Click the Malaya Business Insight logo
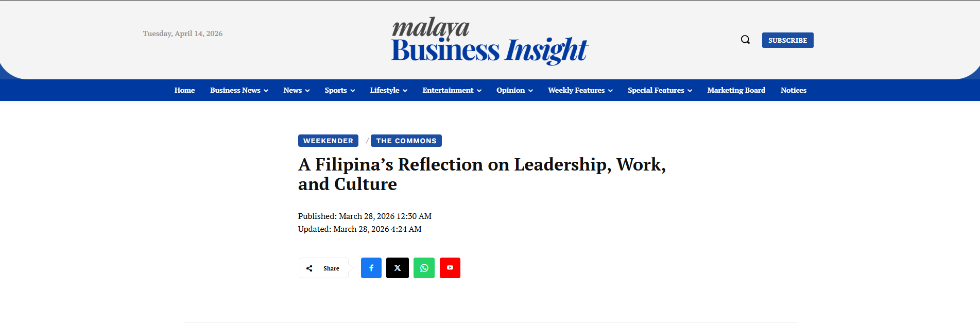980x323 pixels. point(489,41)
